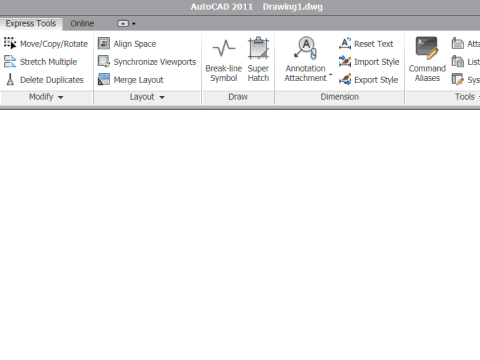The width and height of the screenshot is (480, 360).
Task: Select the Express Tools tab
Action: coord(31,24)
